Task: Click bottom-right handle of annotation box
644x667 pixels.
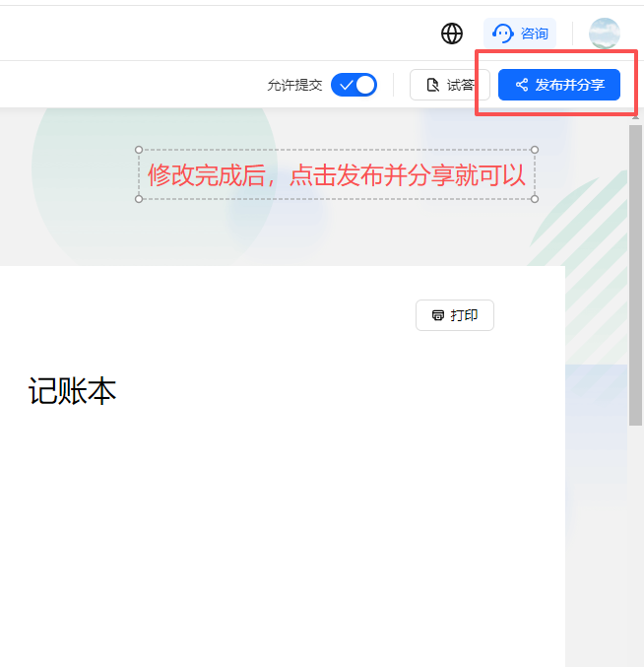Action: (x=535, y=199)
